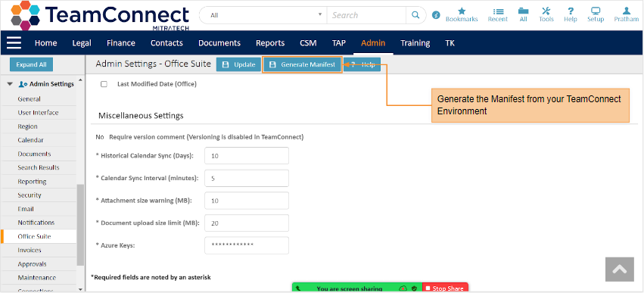Click the Document upload size limit field
Viewport: 644px width, 293px height.
click(x=247, y=223)
